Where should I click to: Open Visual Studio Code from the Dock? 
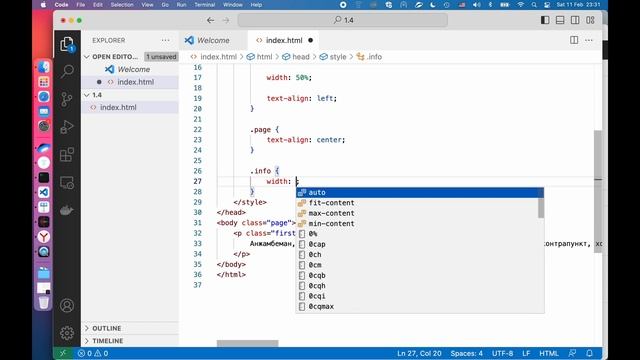[44, 192]
